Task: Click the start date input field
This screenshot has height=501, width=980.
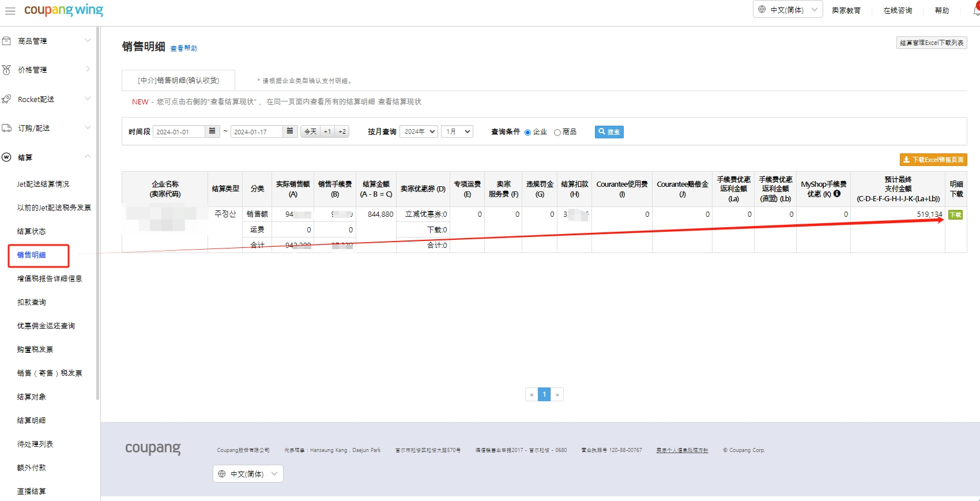Action: point(179,132)
